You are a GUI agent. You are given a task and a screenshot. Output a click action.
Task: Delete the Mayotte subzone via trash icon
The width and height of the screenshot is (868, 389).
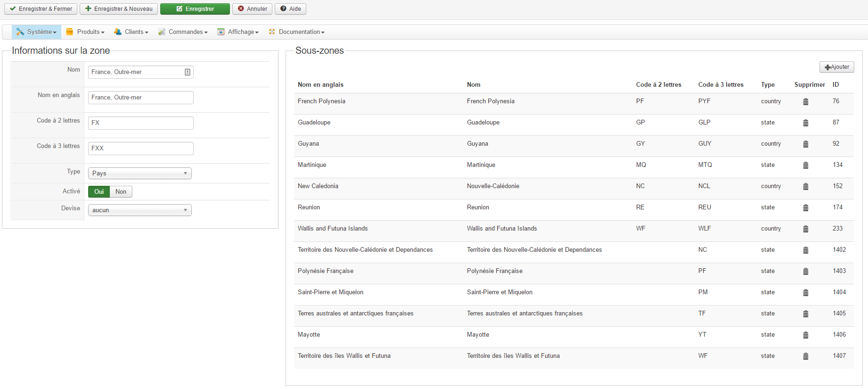tap(806, 335)
